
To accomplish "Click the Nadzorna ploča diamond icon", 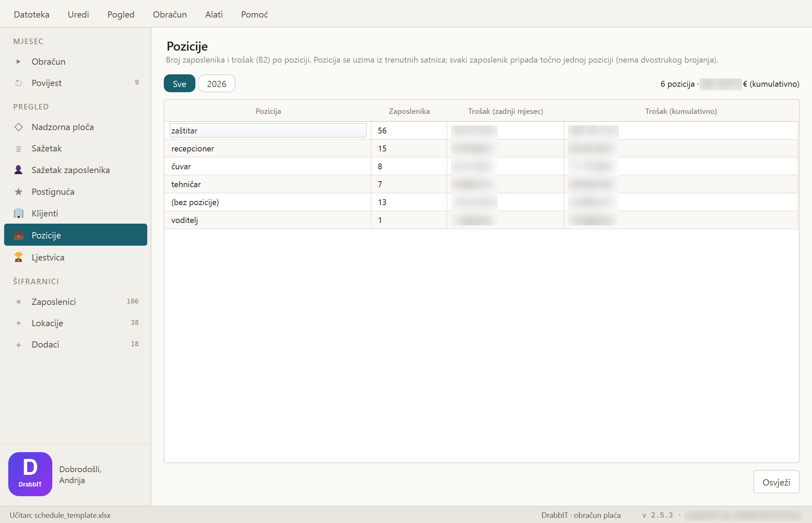I will pos(19,127).
